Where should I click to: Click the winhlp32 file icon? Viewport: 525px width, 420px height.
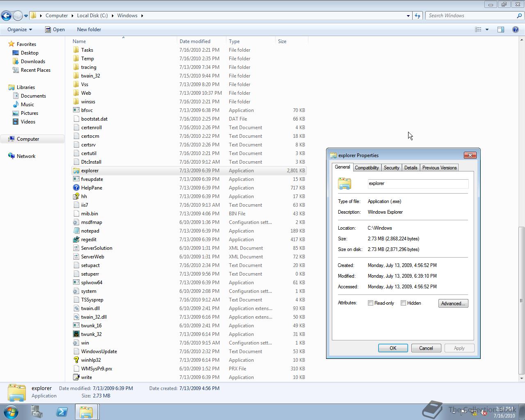[76, 360]
